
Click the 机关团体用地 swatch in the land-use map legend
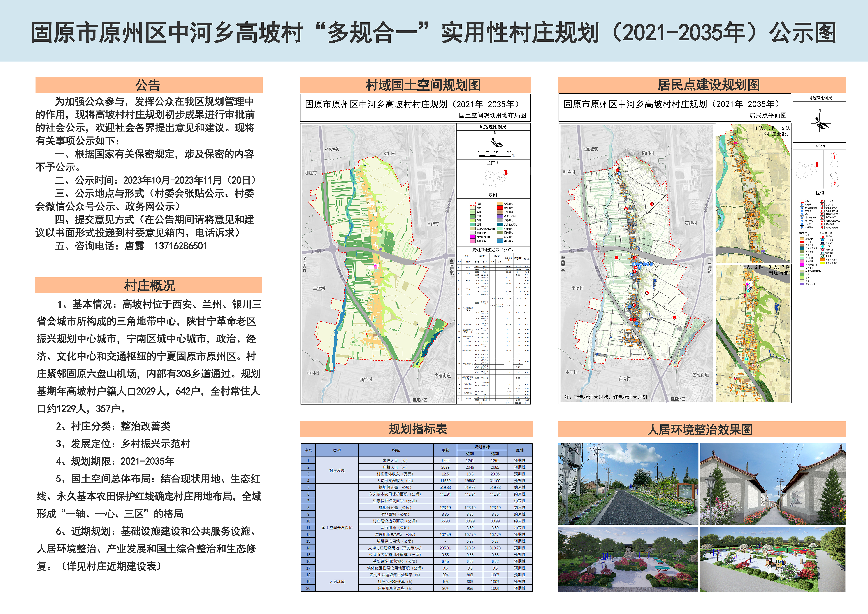473,237
